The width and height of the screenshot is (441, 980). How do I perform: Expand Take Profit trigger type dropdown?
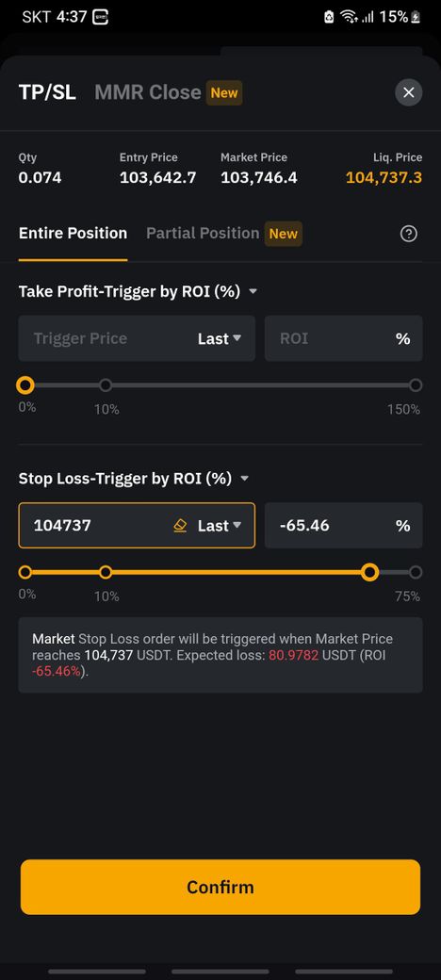[253, 292]
